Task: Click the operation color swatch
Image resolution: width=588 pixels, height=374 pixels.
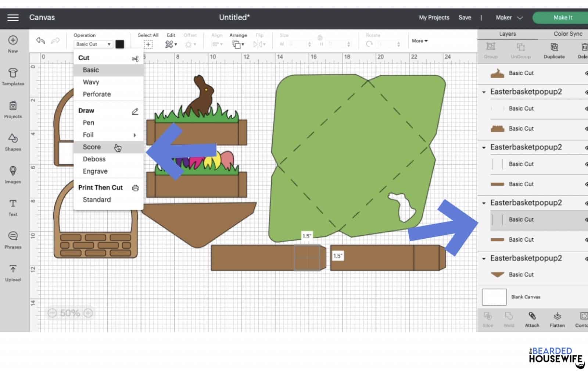Action: (x=120, y=44)
